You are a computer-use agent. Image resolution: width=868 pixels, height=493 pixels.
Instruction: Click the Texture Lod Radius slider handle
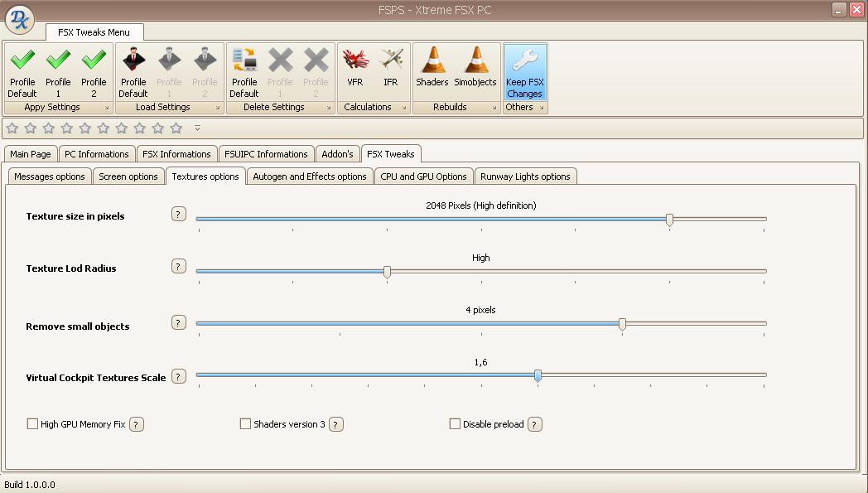[x=387, y=272]
